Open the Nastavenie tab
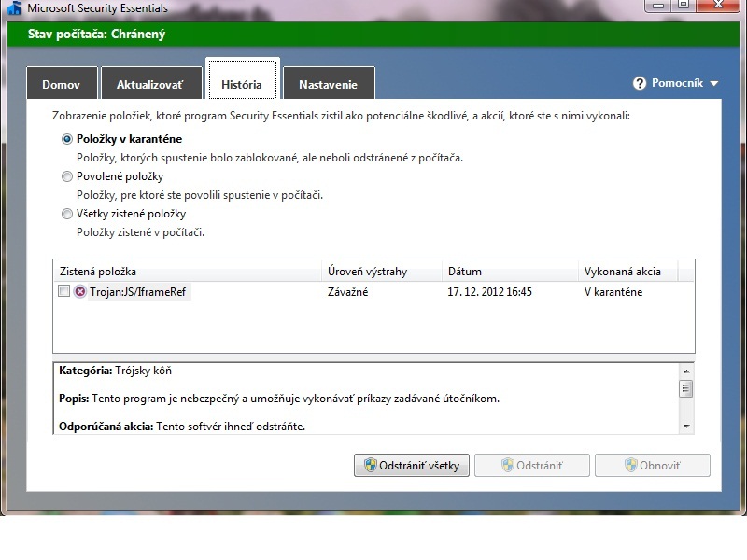Image resolution: width=747 pixels, height=560 pixels. (328, 85)
